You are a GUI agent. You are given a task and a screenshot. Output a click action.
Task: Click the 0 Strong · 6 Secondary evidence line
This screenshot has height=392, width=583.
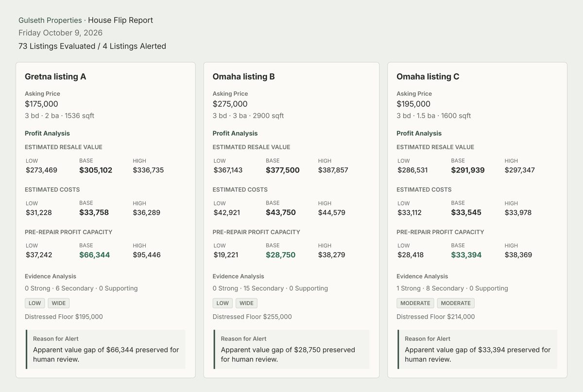(x=81, y=288)
